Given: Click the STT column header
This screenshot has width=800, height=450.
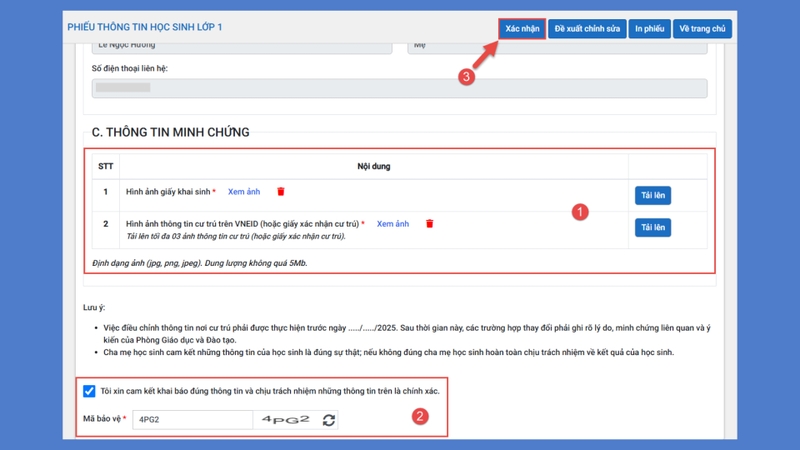Looking at the screenshot, I should click(x=106, y=166).
